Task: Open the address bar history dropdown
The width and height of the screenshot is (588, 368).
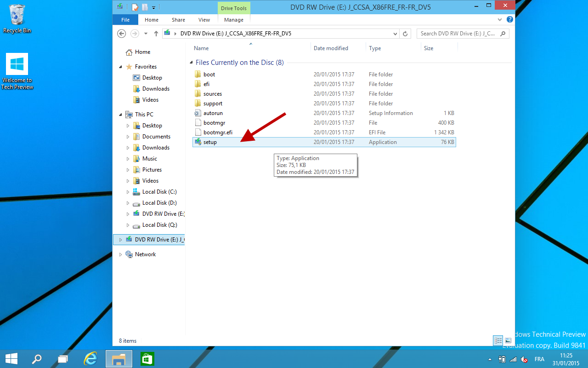Action: (x=396, y=34)
